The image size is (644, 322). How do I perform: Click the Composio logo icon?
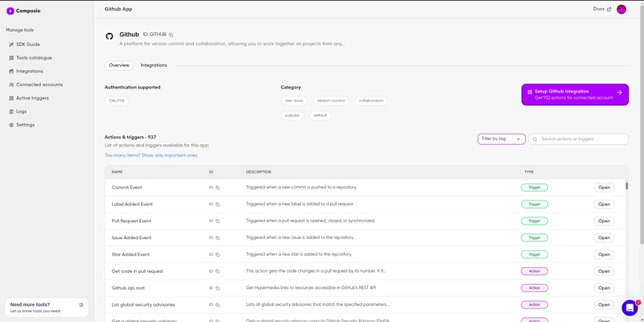(x=10, y=11)
